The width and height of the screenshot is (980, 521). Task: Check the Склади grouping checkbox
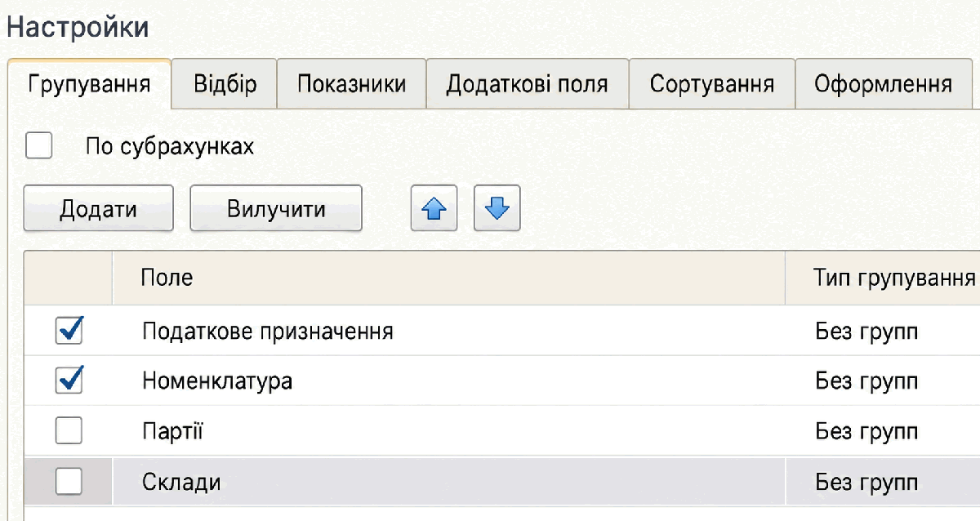pyautogui.click(x=69, y=482)
